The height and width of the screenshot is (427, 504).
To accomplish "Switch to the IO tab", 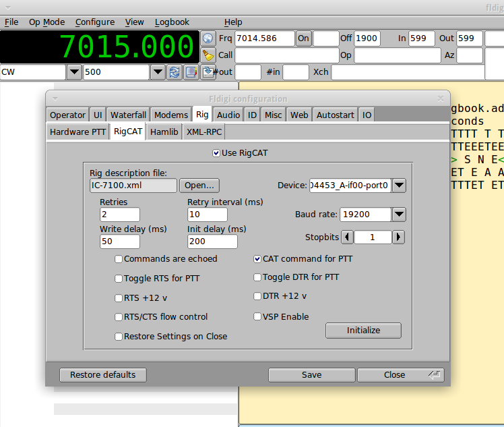I will click(367, 115).
